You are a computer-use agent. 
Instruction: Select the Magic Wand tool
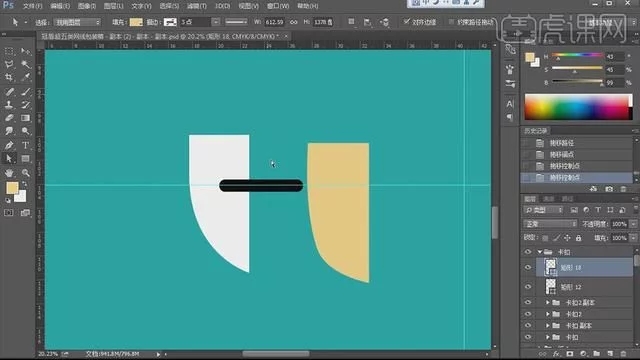click(25, 64)
